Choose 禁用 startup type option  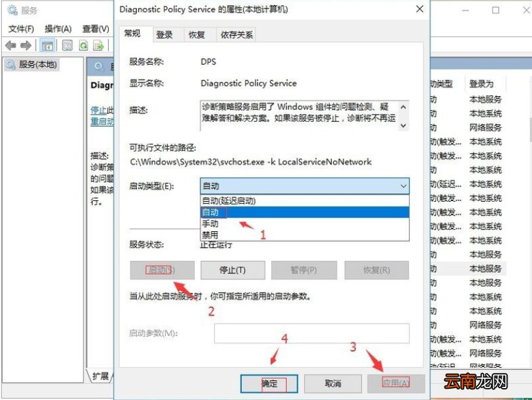tap(305, 235)
